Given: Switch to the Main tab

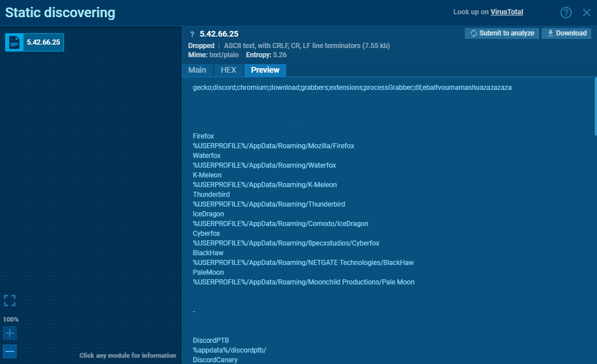Looking at the screenshot, I should pyautogui.click(x=197, y=70).
